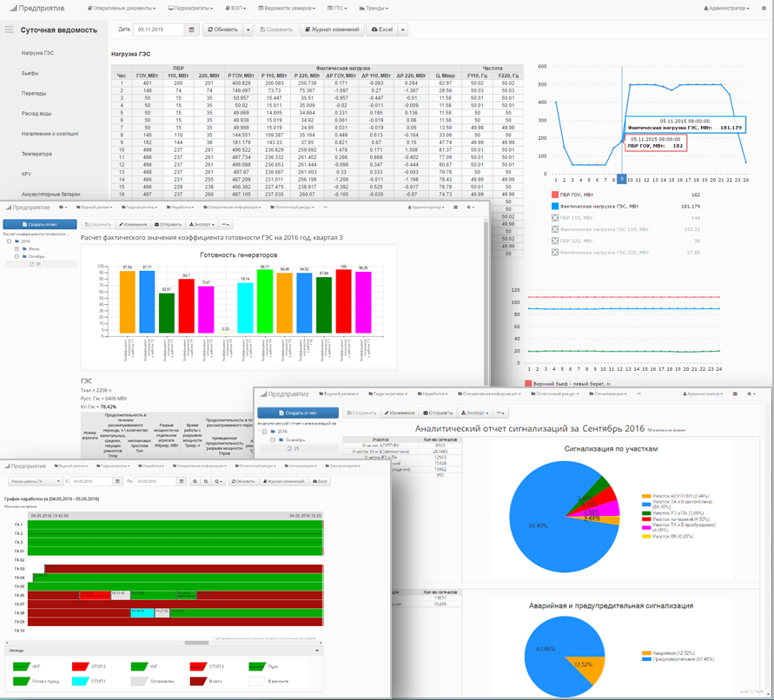The width and height of the screenshot is (774, 700).
Task: Open the Режим работы ГА dropdown
Action: click(x=34, y=481)
